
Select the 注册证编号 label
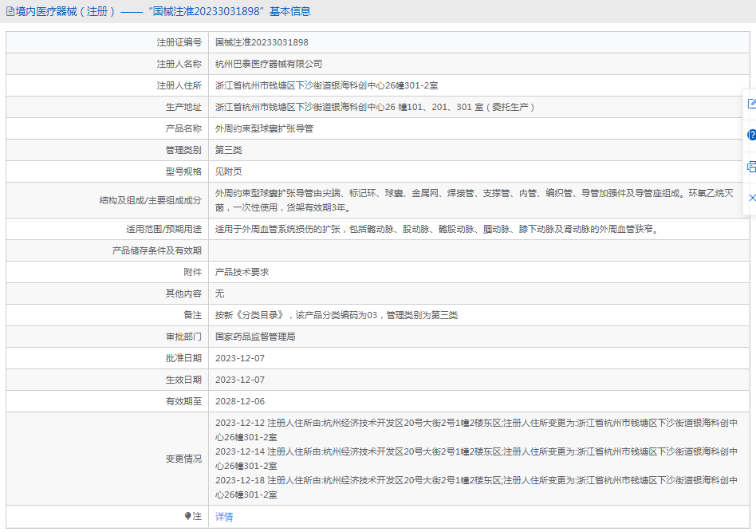tap(179, 42)
